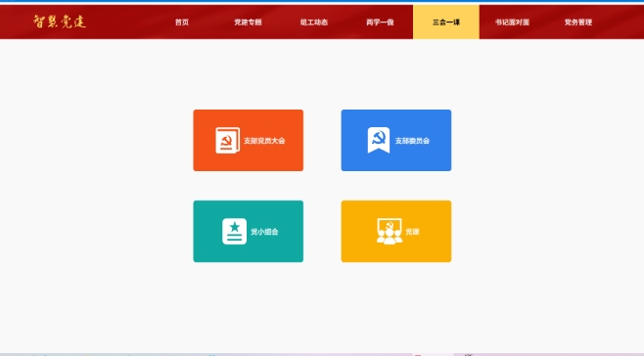This screenshot has height=356, width=644.
Task: Select the 两学一做 navigation tab
Action: click(380, 22)
